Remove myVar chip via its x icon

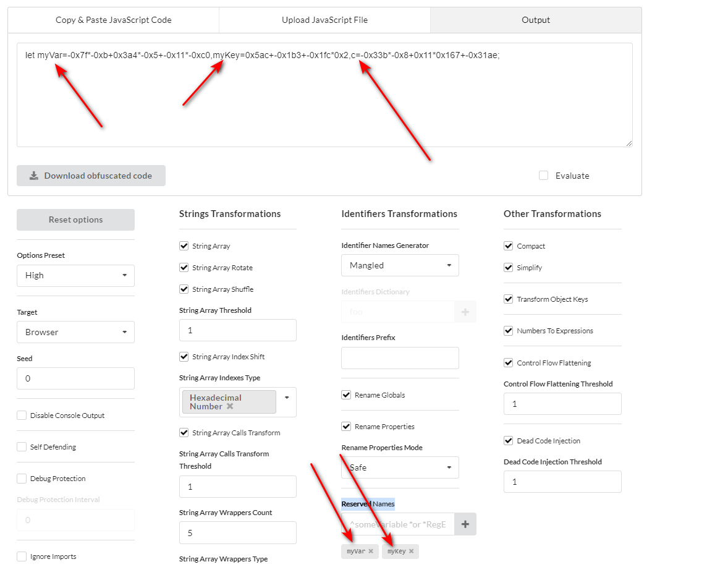[371, 551]
